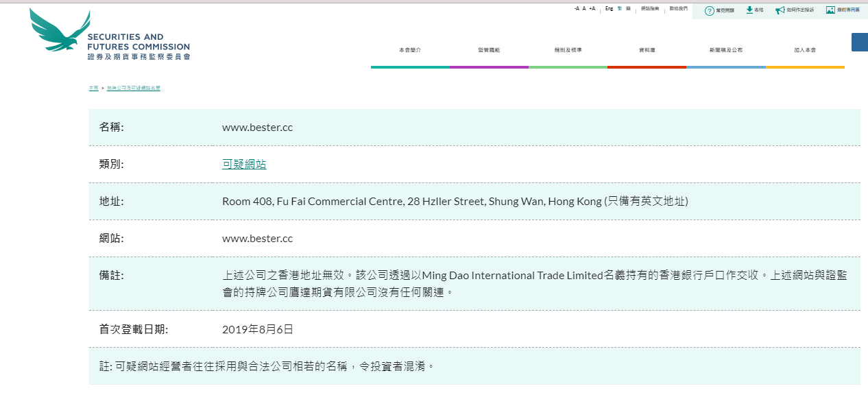Click the 可疑網站 category link
The width and height of the screenshot is (868, 393).
coord(244,165)
